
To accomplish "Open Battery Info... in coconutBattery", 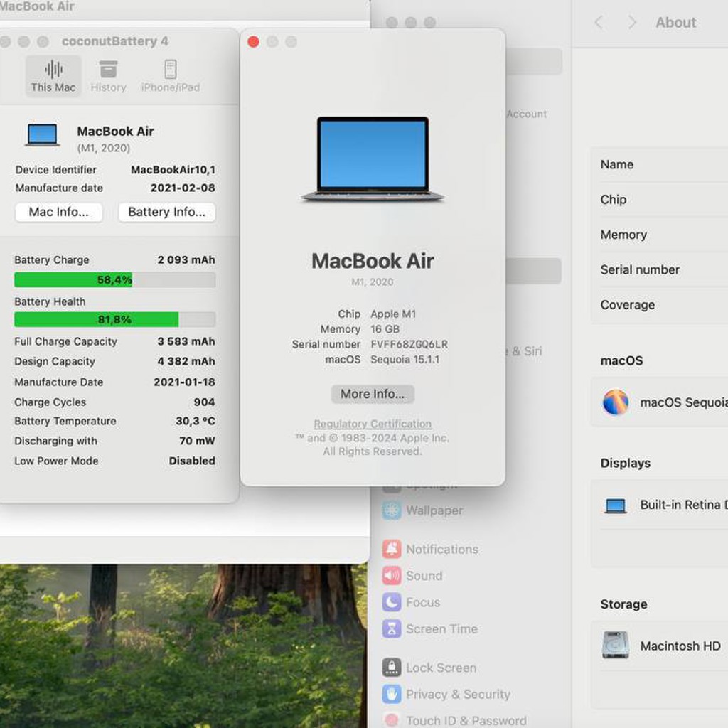I will tap(166, 212).
